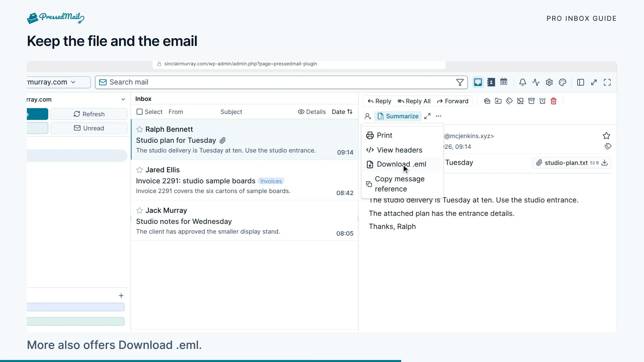
Task: Tick the Select all checkbox
Action: 140,112
